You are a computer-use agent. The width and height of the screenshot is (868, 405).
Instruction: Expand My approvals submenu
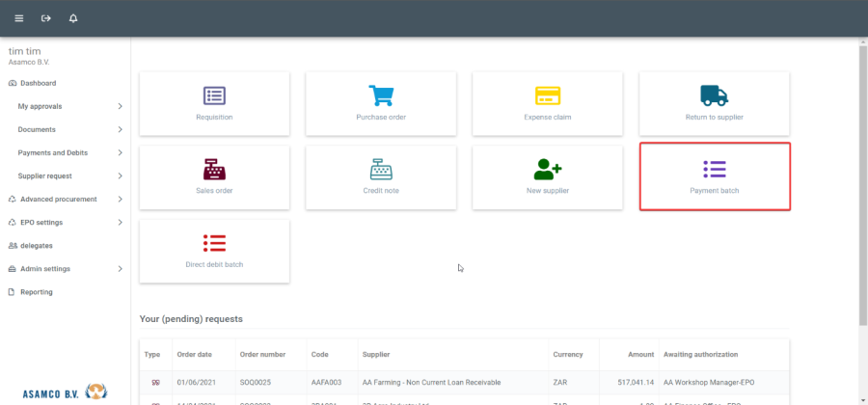click(x=68, y=106)
